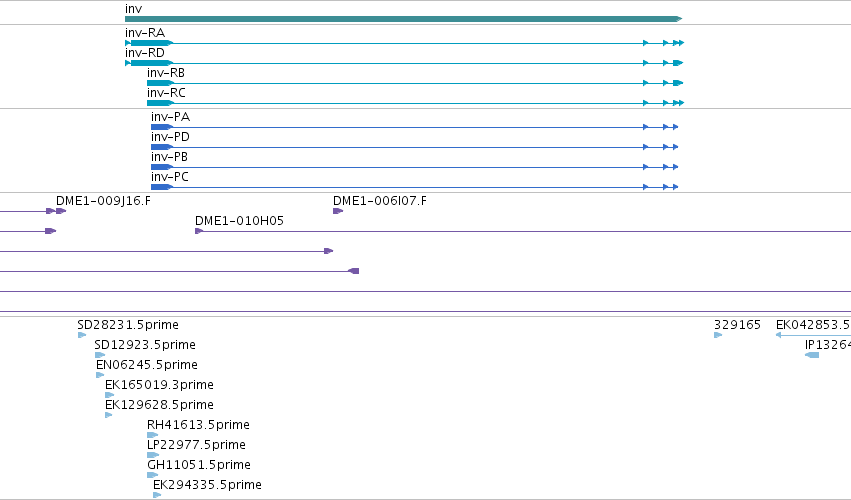Select the IP13264 EST label
Image resolution: width=851 pixels, height=500 pixels.
click(828, 345)
